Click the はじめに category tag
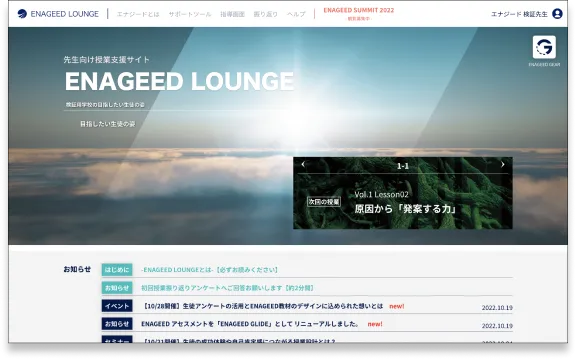576x360 pixels. pos(117,270)
